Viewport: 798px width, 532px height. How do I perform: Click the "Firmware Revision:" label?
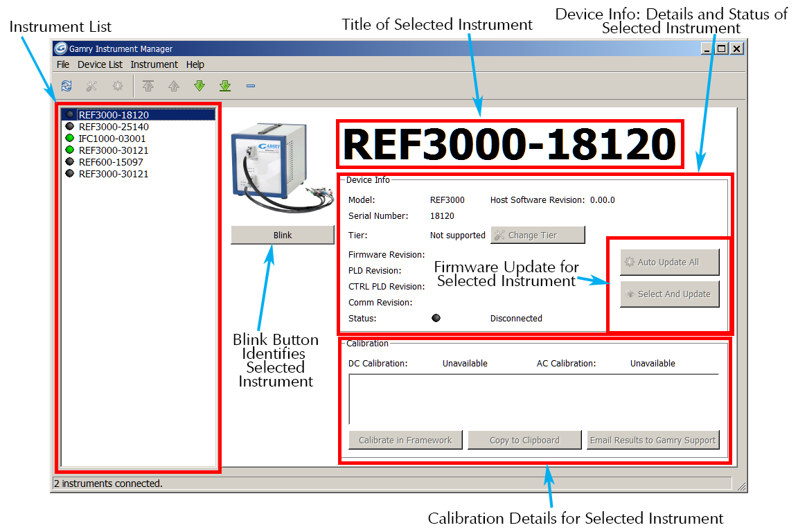point(387,254)
